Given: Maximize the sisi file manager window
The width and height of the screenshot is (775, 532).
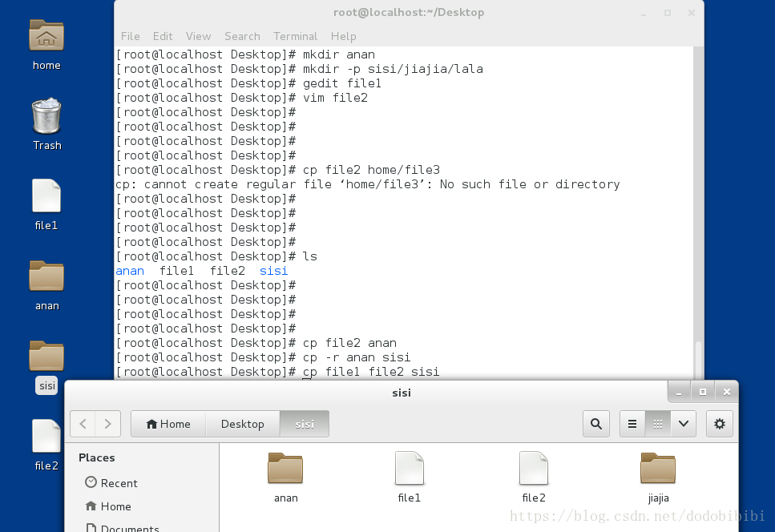Looking at the screenshot, I should point(703,393).
